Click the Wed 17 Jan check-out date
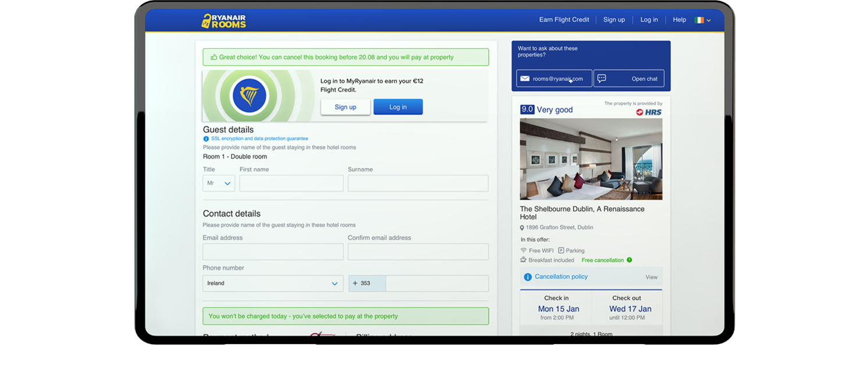 click(x=630, y=309)
